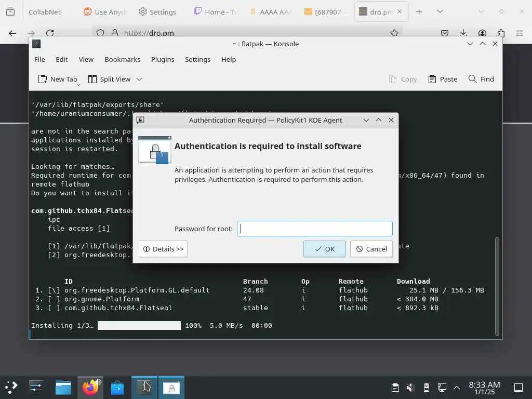Switch to CollabNet browser tab
This screenshot has width=532, height=399.
coord(45,12)
